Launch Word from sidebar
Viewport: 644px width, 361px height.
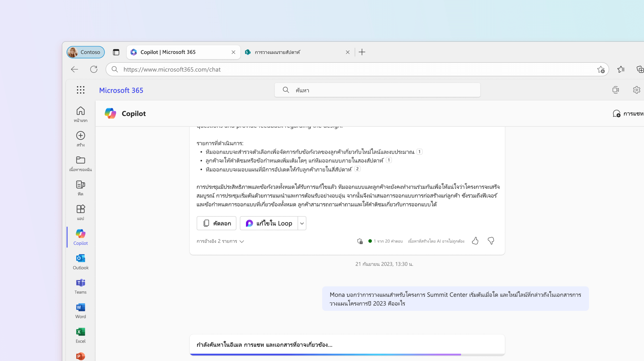pyautogui.click(x=80, y=311)
